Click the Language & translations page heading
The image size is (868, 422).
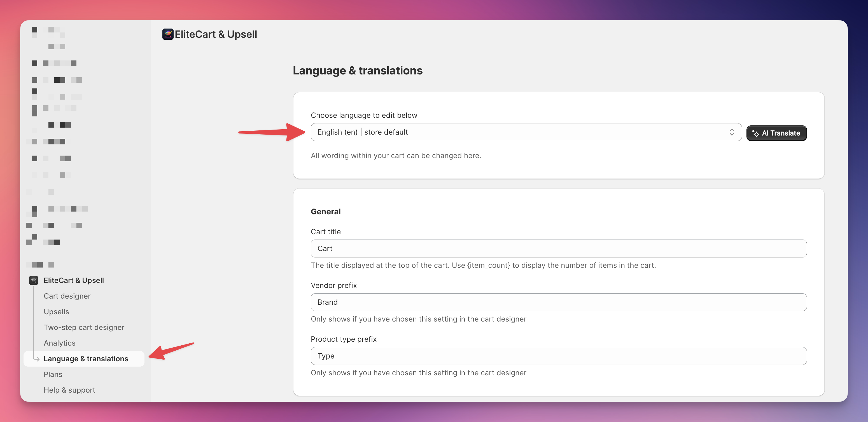pos(358,71)
